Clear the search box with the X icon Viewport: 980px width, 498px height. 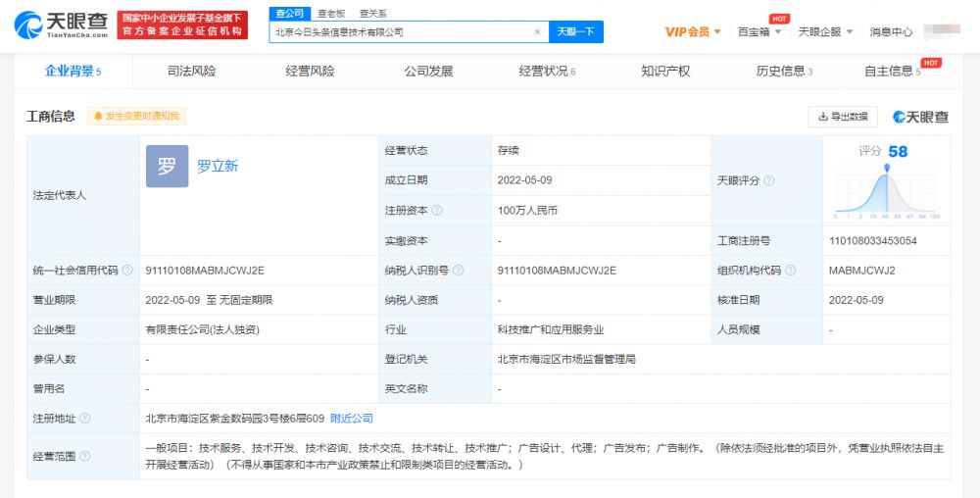pos(537,32)
